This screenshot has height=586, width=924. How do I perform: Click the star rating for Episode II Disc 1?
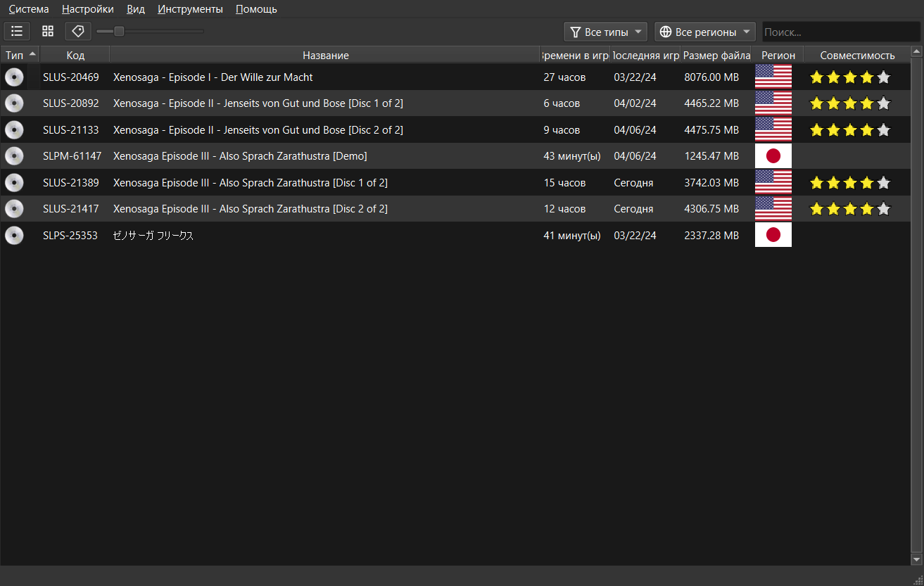point(850,103)
